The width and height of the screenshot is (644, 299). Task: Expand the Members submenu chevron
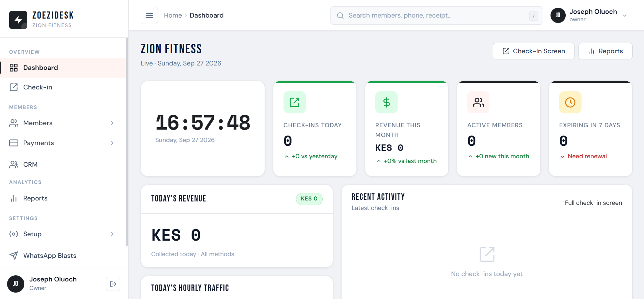pyautogui.click(x=112, y=123)
